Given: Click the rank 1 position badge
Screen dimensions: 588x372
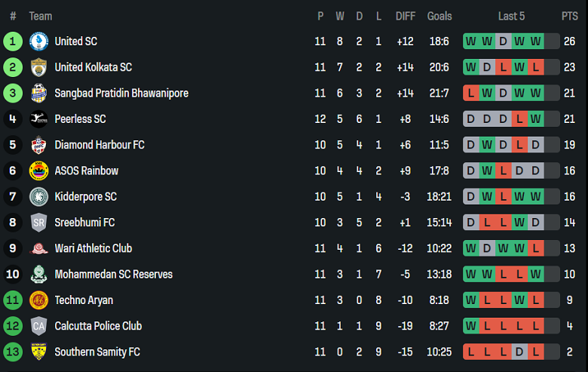Looking at the screenshot, I should (x=13, y=42).
